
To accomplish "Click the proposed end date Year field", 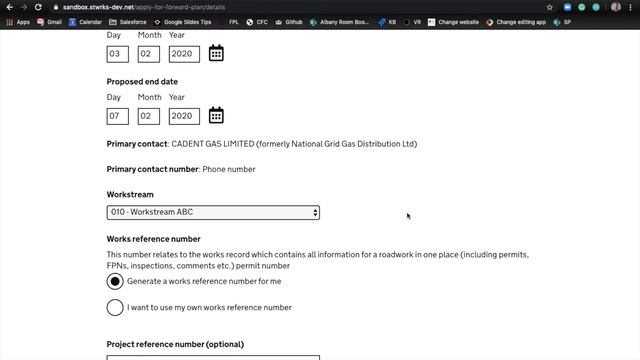I will click(184, 116).
